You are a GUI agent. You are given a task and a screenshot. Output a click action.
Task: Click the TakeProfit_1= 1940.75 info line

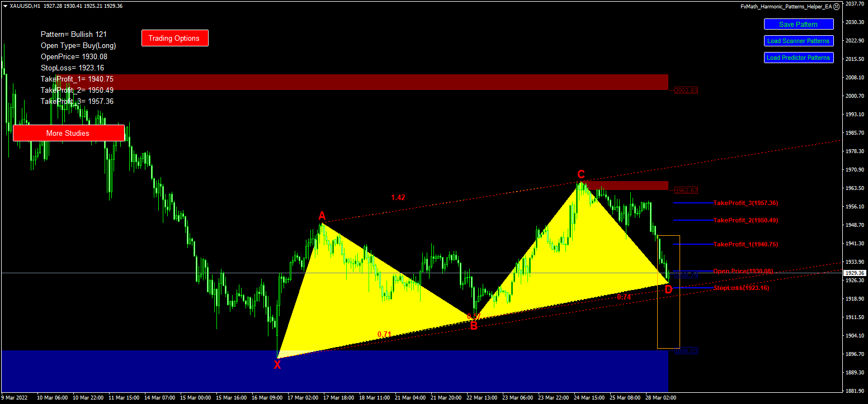click(77, 79)
